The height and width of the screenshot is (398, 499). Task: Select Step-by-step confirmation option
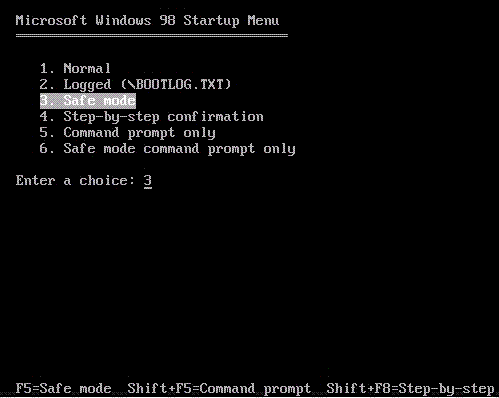coord(151,117)
